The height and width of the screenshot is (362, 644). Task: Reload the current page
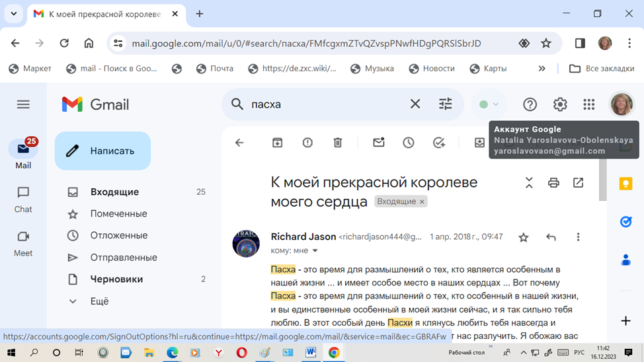(x=64, y=43)
